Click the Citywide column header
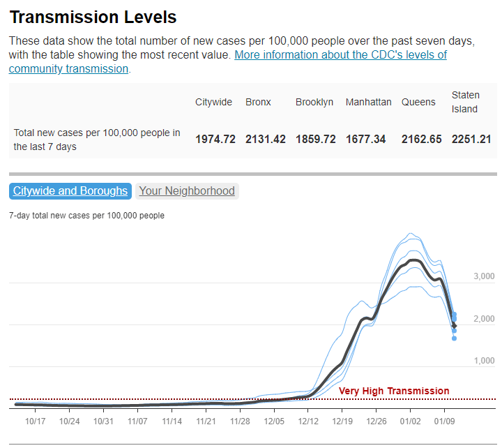Screen dimensions: 502x448 [x=213, y=102]
